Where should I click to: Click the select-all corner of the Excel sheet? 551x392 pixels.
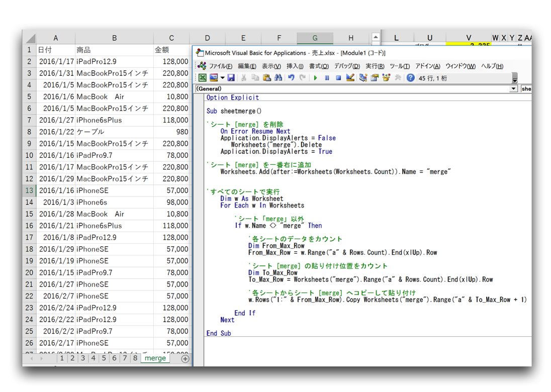click(30, 38)
